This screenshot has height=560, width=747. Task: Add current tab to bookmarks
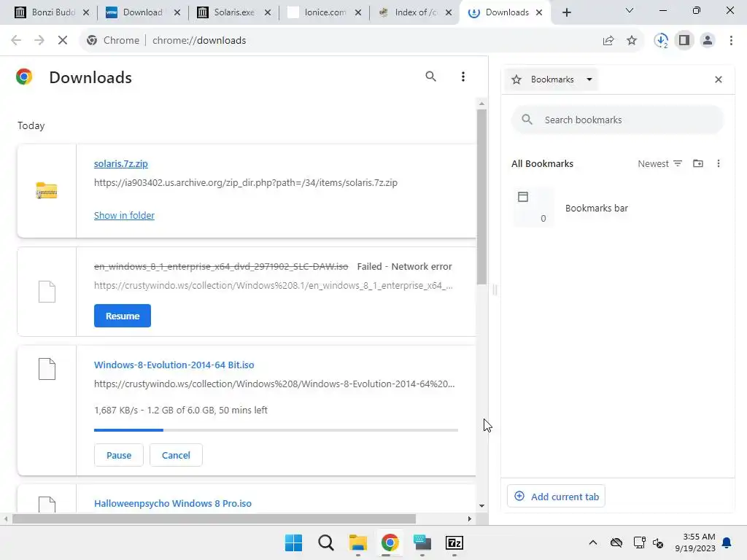coord(556,496)
